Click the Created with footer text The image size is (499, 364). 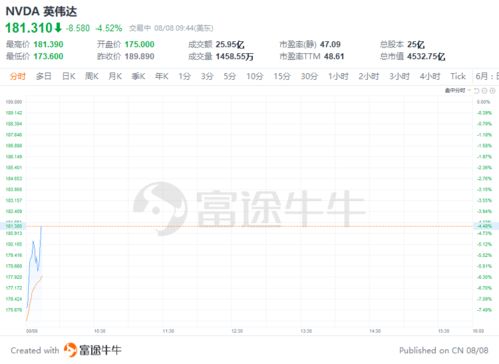(35, 350)
